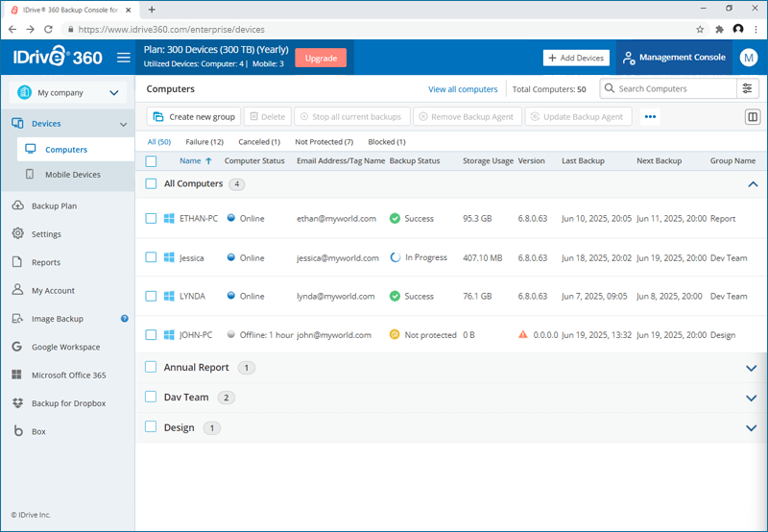This screenshot has width=768, height=532.
Task: Open the View all computers link
Action: click(x=463, y=89)
